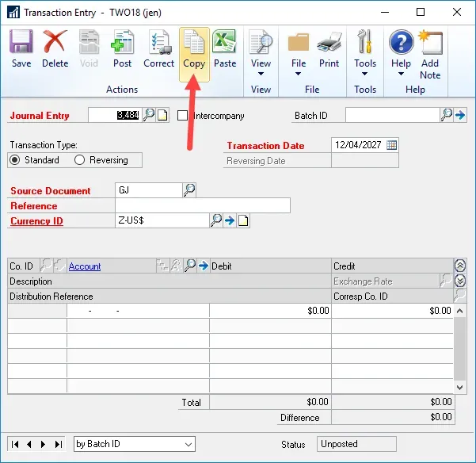Viewport: 476px width, 463px height.
Task: Open the Help menu
Action: click(401, 75)
